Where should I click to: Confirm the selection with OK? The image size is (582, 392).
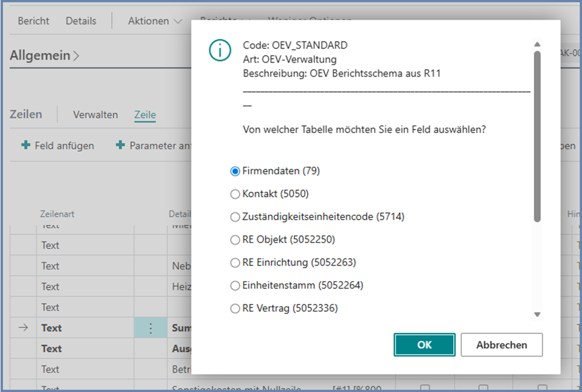(x=424, y=345)
